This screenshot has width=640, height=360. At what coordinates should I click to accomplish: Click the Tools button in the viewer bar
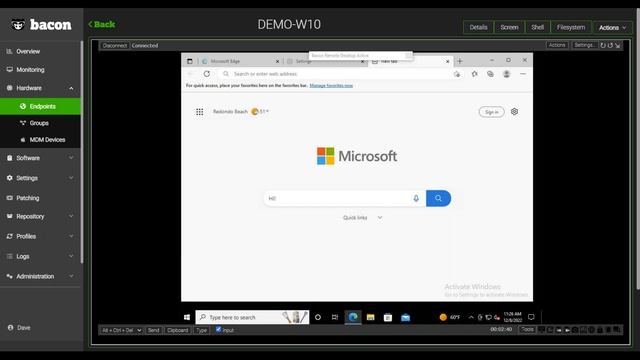point(527,329)
